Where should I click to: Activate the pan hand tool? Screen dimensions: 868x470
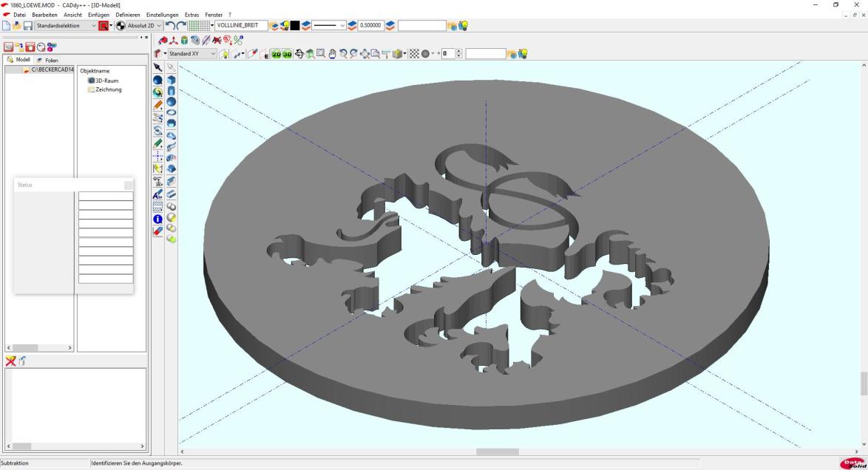(x=332, y=54)
